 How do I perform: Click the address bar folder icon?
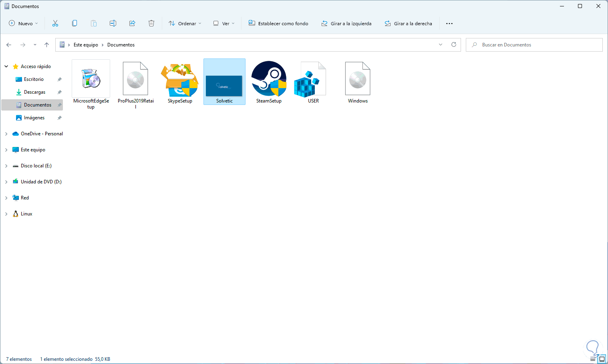click(62, 45)
